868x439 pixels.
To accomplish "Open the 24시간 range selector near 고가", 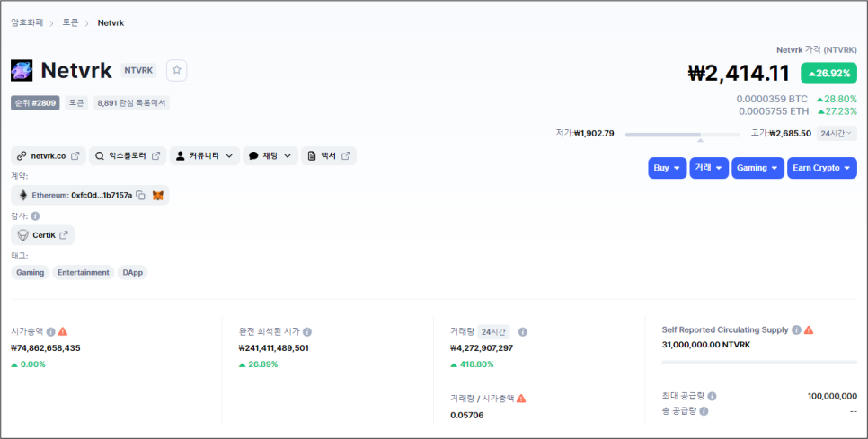I will (836, 133).
